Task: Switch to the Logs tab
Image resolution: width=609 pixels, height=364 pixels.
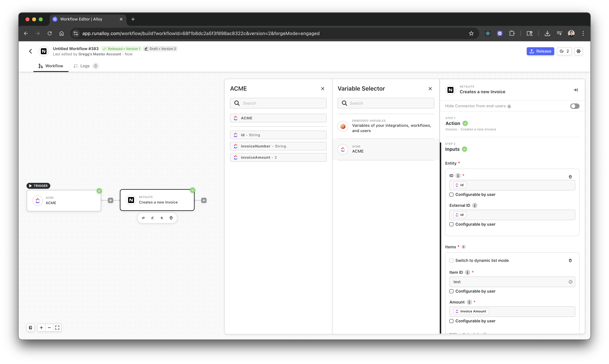Action: pos(85,66)
